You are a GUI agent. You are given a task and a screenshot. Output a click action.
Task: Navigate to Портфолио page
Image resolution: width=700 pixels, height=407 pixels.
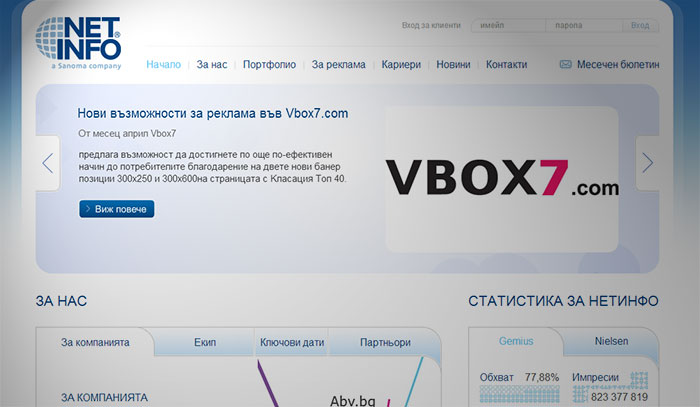269,64
